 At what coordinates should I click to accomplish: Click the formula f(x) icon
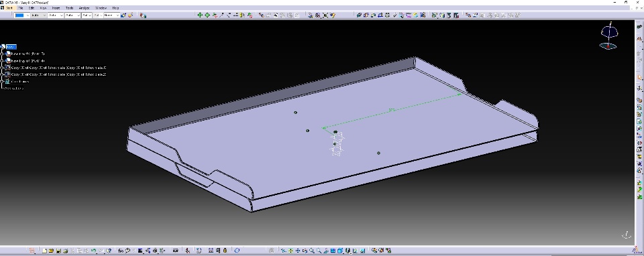[121, 251]
